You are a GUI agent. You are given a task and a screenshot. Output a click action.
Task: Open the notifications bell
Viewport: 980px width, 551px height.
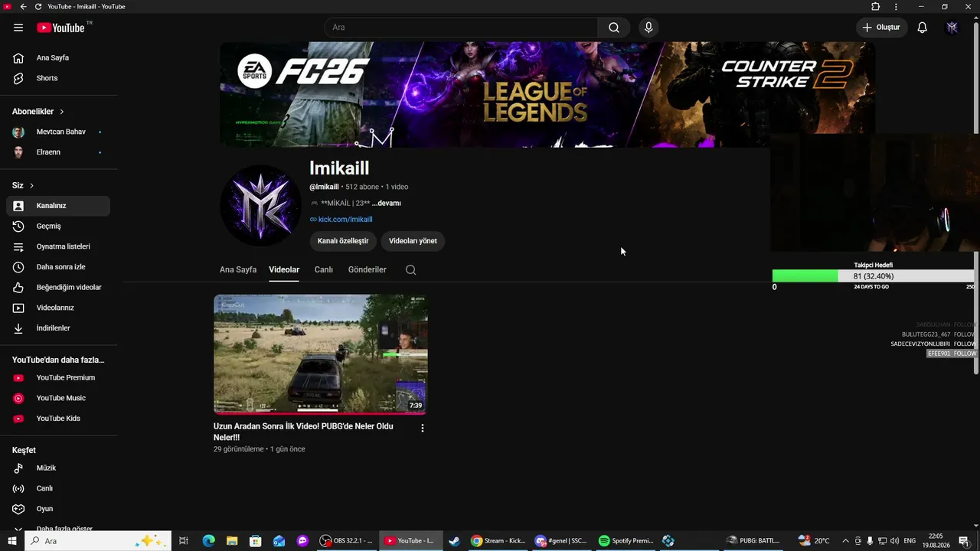[923, 28]
